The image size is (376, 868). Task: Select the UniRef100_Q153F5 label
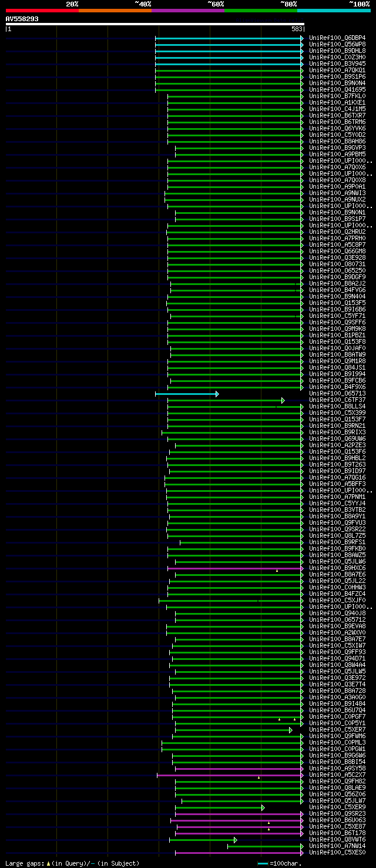point(337,303)
